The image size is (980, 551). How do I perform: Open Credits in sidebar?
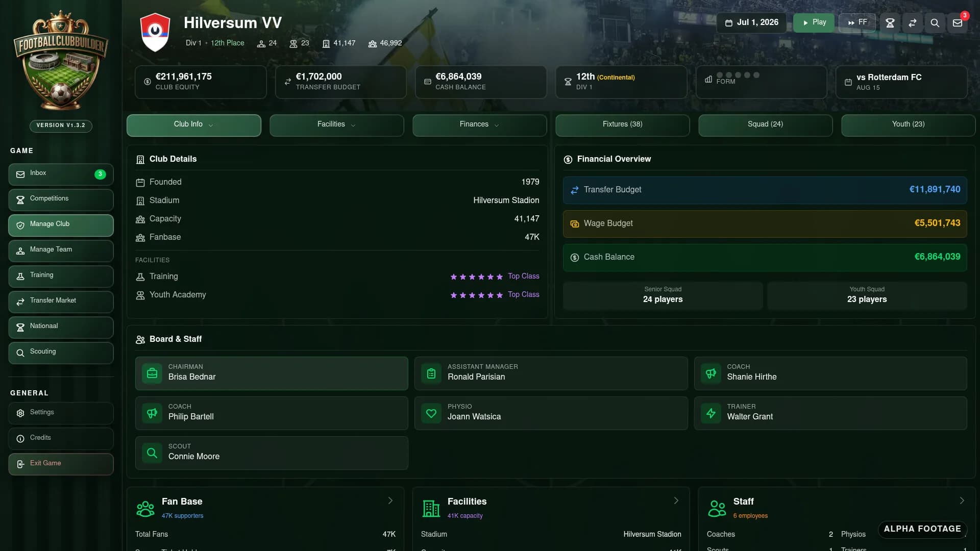coord(61,439)
